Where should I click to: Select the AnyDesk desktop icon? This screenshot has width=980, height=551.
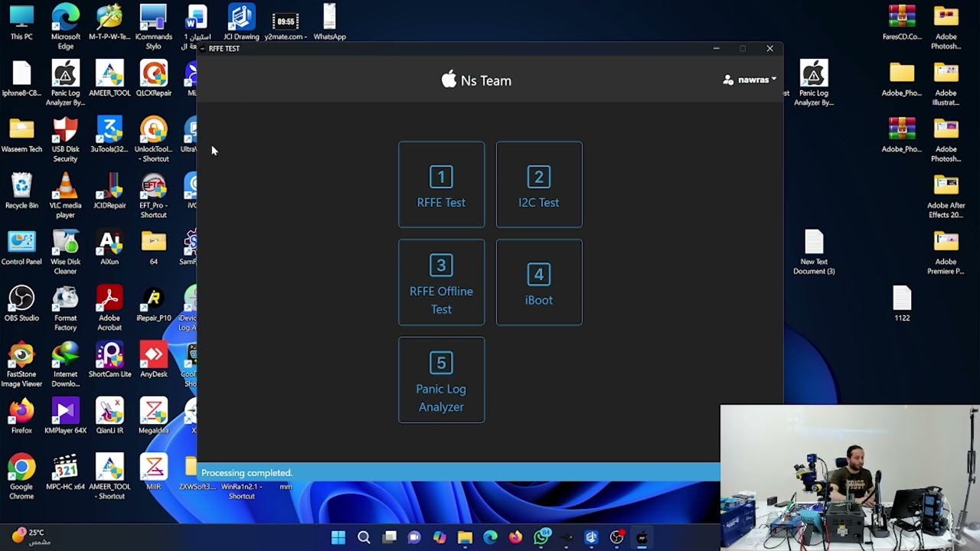pyautogui.click(x=153, y=360)
